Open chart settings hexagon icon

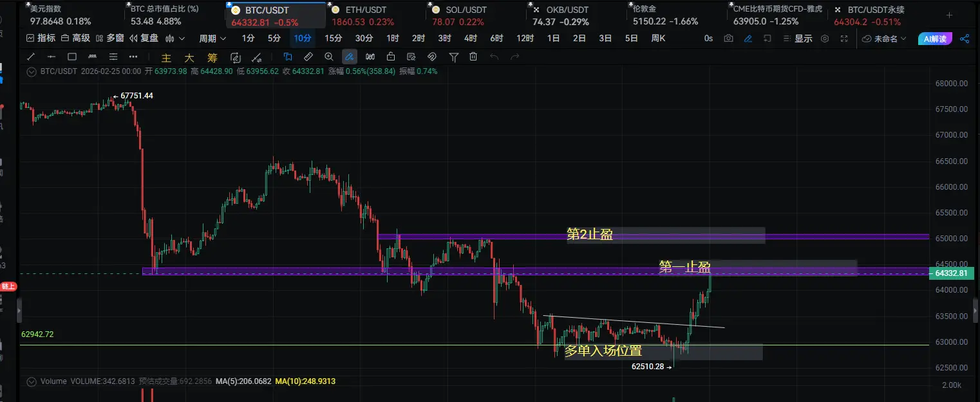(825, 38)
